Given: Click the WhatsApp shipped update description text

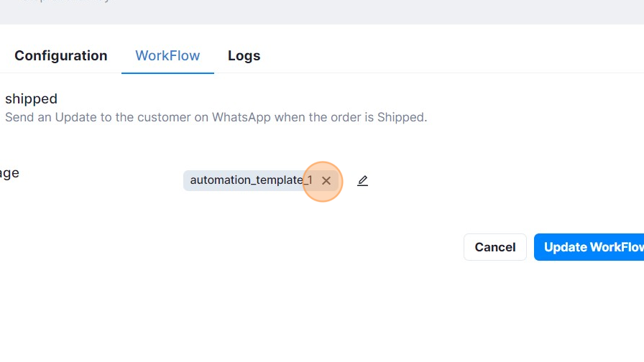Looking at the screenshot, I should 216,117.
